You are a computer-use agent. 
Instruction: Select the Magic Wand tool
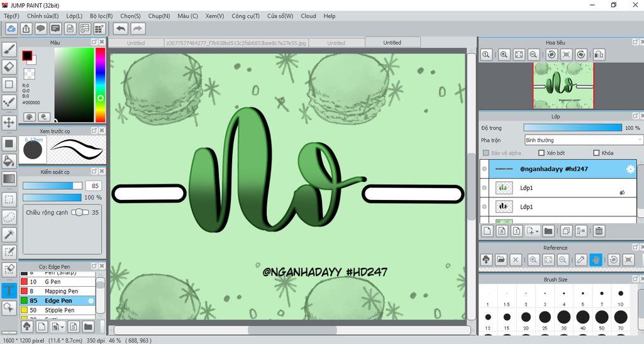point(9,234)
